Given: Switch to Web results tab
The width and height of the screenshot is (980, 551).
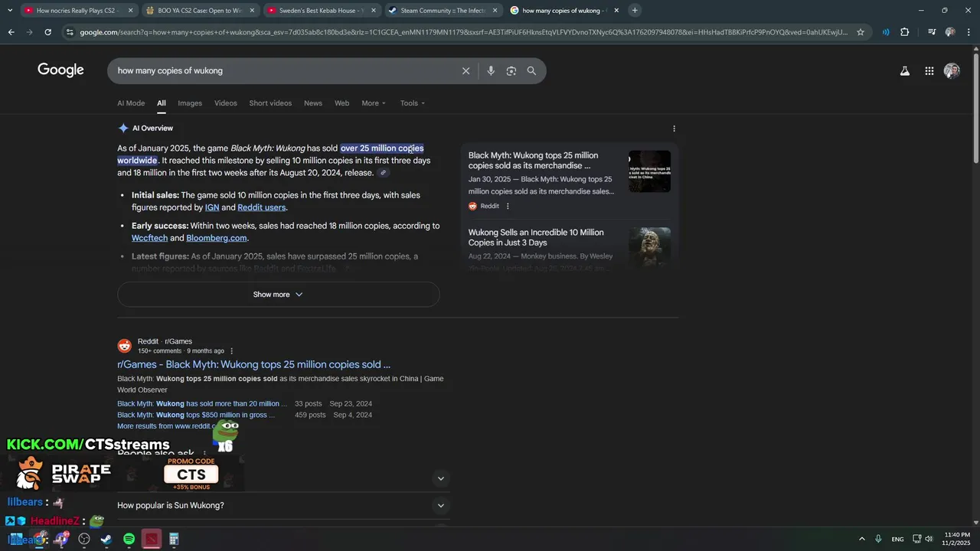Looking at the screenshot, I should (341, 103).
